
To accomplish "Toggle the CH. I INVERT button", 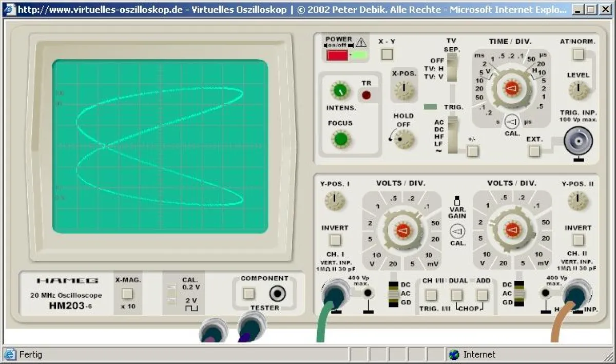I will click(335, 240).
